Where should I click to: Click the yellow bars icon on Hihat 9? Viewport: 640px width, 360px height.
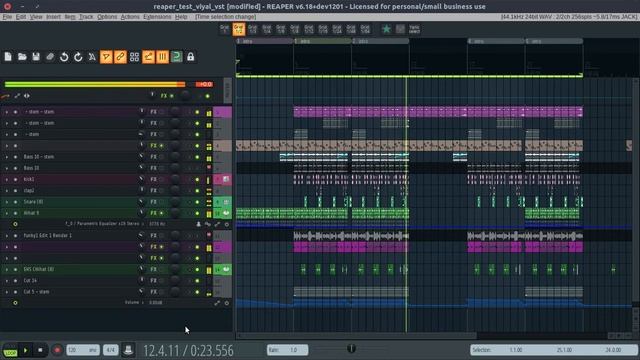tap(209, 213)
